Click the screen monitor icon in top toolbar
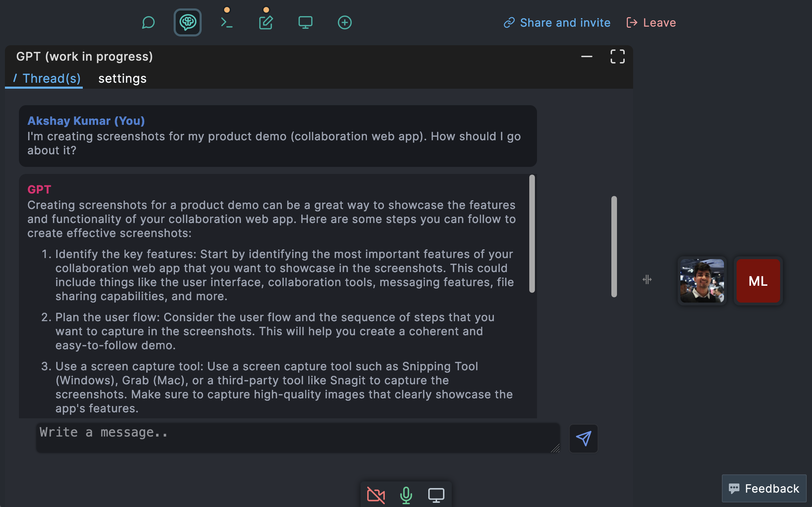Viewport: 812px width, 507px height. pos(305,23)
